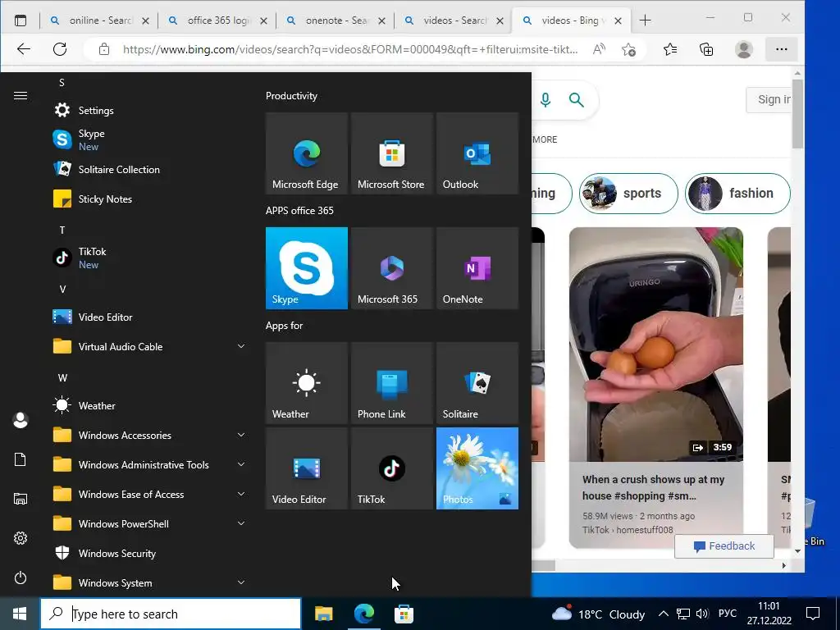Click the Microsoft Edge tile
This screenshot has width=840, height=630.
[307, 153]
